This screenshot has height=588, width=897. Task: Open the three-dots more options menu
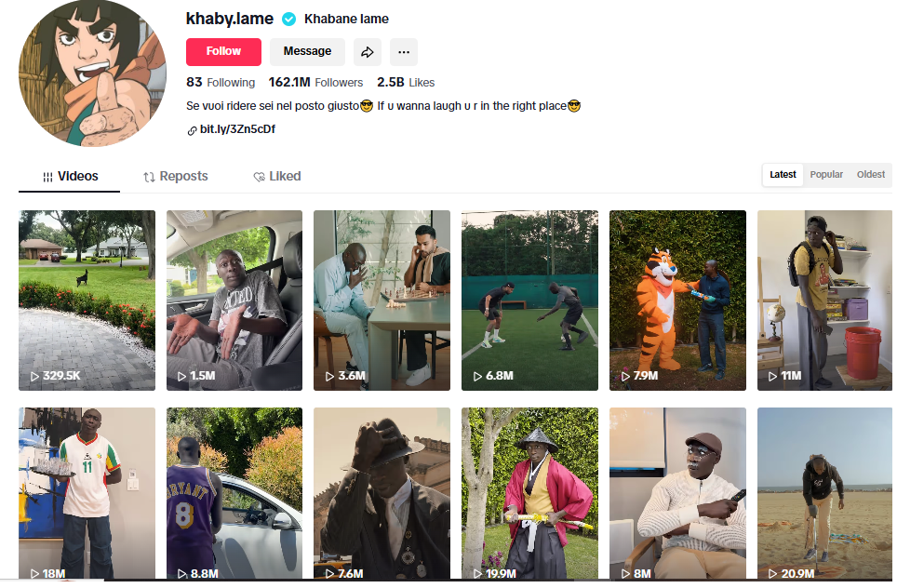point(404,52)
